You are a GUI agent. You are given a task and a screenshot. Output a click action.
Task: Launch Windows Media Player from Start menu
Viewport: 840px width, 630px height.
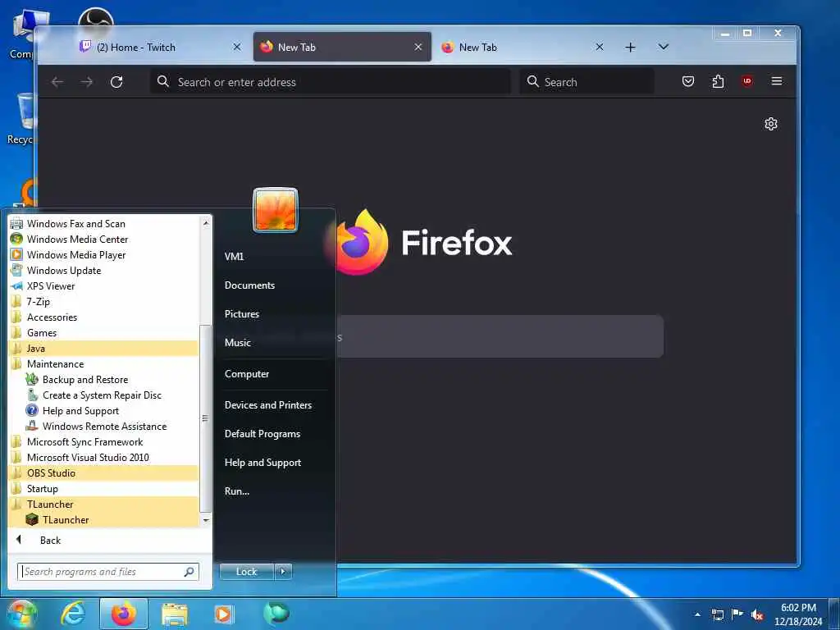coord(103,255)
